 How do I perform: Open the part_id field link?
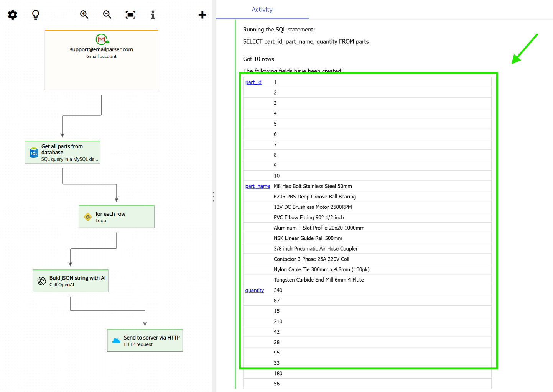coord(253,82)
